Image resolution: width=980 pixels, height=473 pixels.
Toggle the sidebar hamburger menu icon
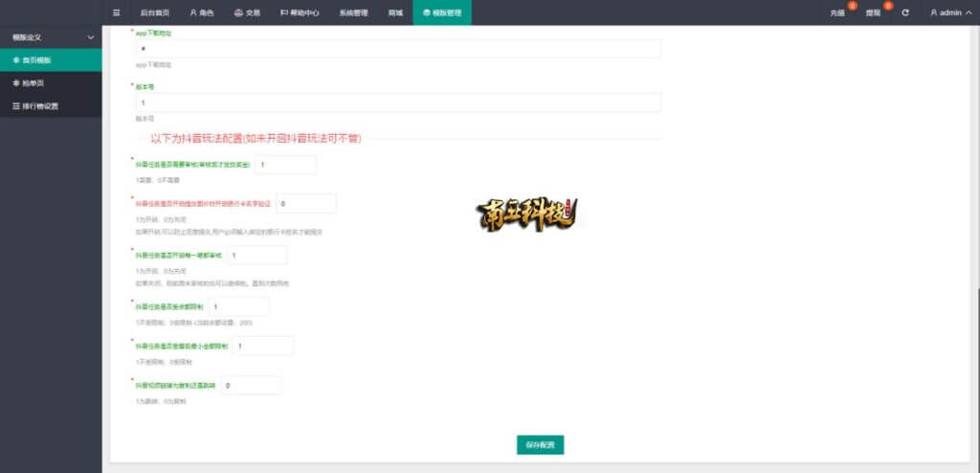point(116,12)
